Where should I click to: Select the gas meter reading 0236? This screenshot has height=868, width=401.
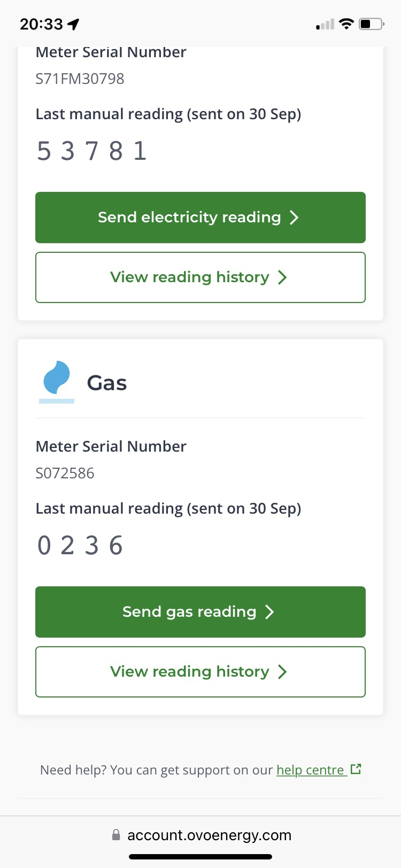(x=80, y=545)
